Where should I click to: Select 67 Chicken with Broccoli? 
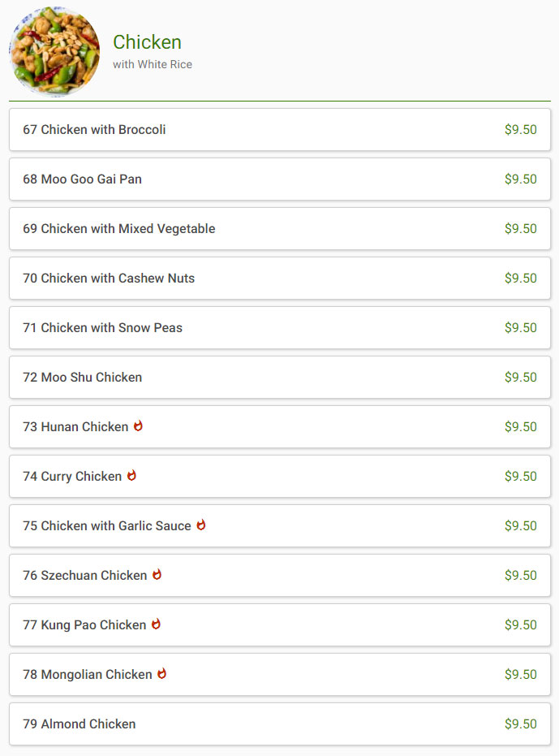(279, 130)
